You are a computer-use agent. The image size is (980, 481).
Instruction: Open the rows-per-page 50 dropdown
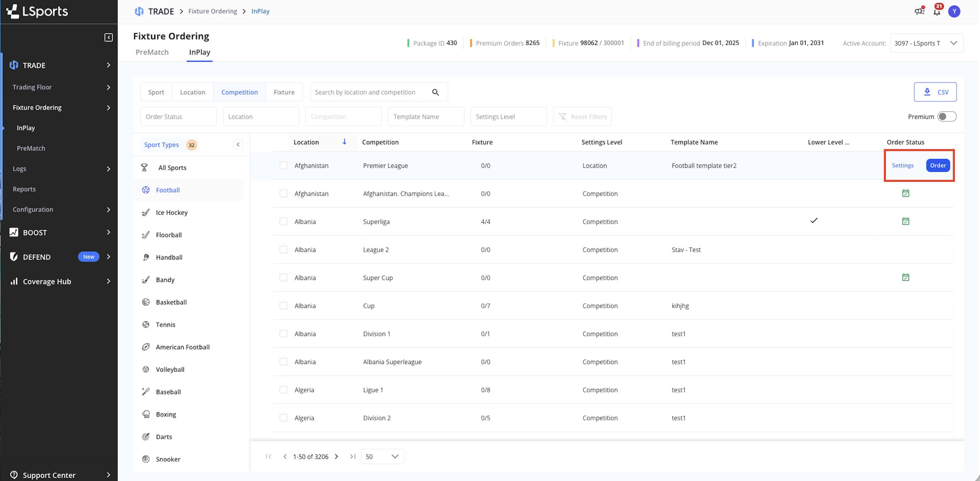(382, 456)
